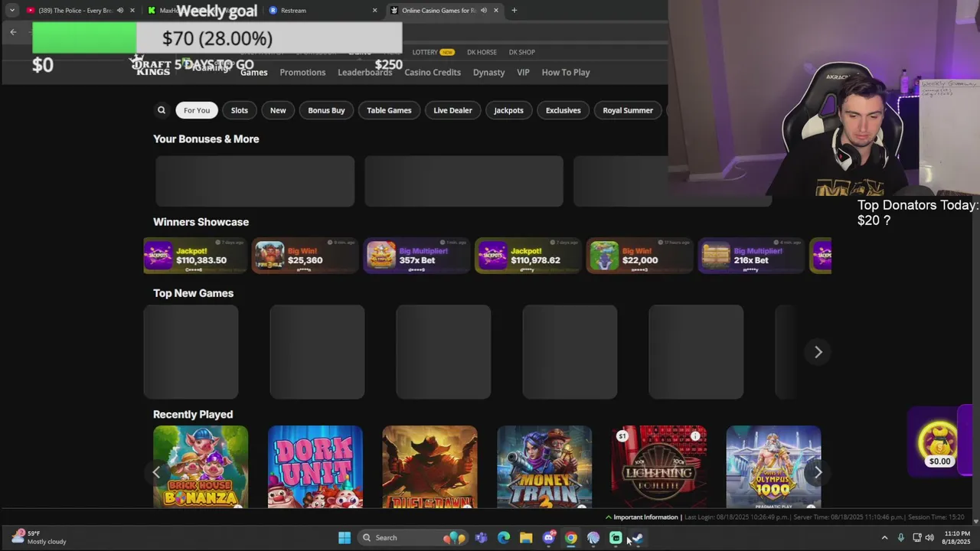Open Steam from taskbar
The width and height of the screenshot is (980, 551).
(638, 538)
